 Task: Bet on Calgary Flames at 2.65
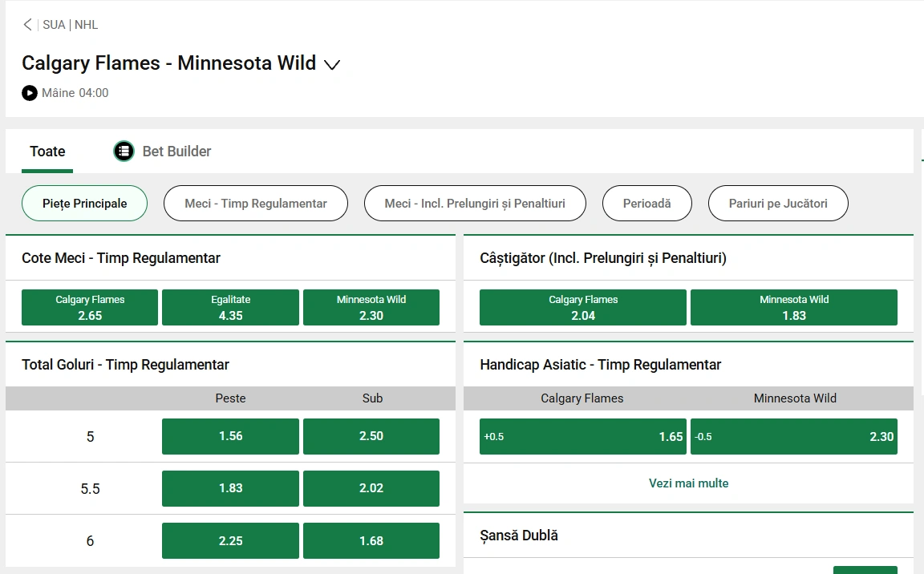[90, 308]
